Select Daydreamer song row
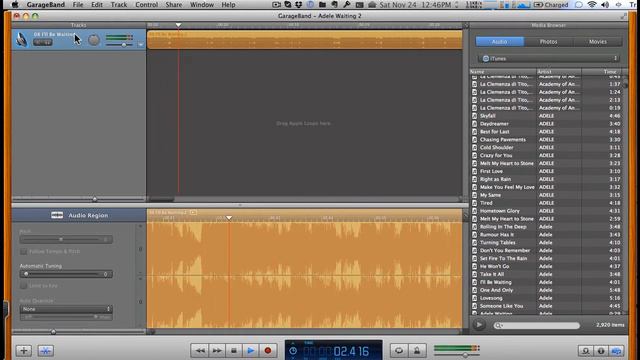Image resolution: width=640 pixels, height=360 pixels. (547, 124)
